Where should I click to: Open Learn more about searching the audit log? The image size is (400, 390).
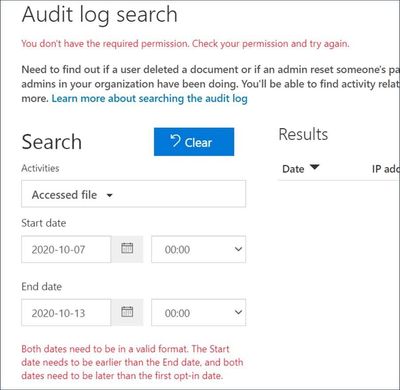(x=150, y=99)
